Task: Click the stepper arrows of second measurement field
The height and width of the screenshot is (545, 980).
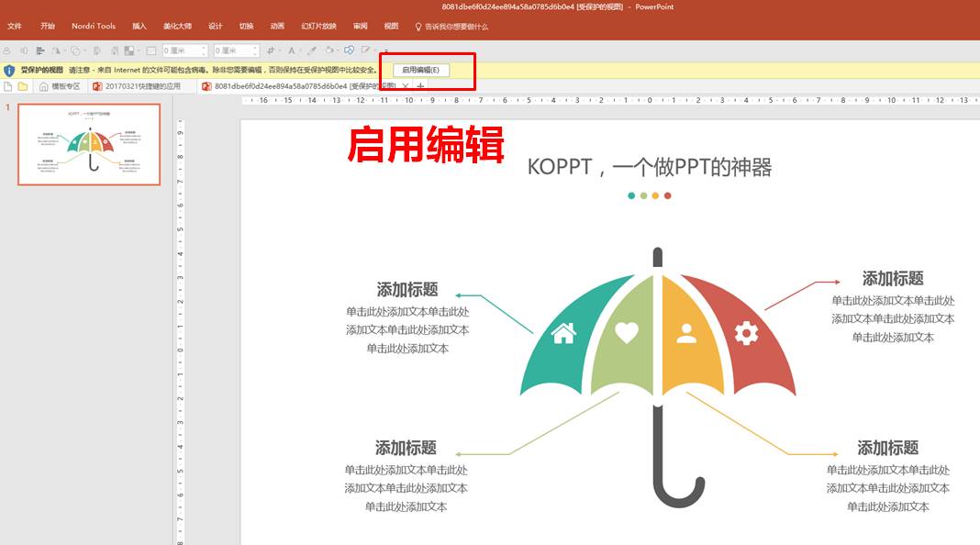Action: pyautogui.click(x=255, y=50)
